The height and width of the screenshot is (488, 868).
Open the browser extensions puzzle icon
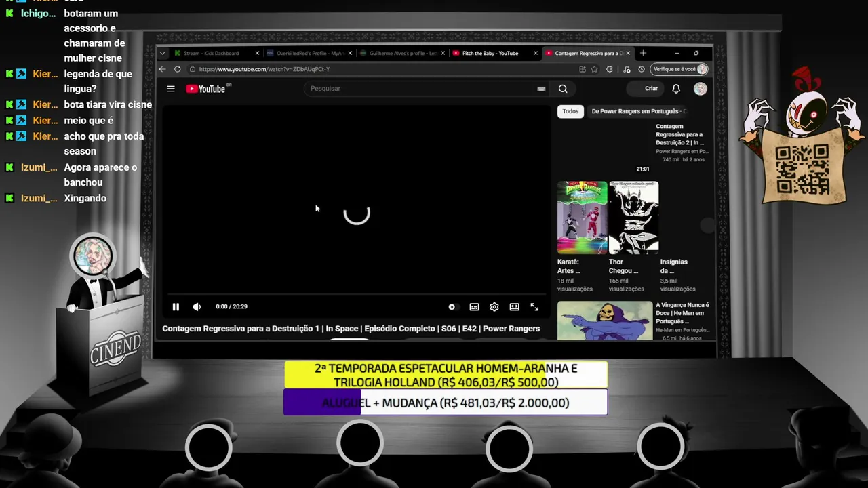pyautogui.click(x=610, y=69)
